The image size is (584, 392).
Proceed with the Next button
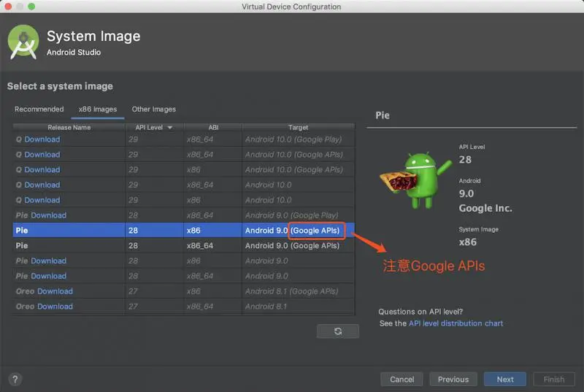505,380
